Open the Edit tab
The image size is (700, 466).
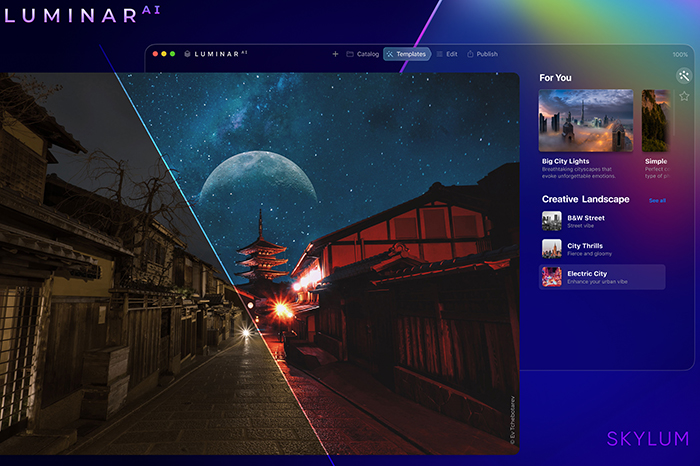pyautogui.click(x=447, y=54)
